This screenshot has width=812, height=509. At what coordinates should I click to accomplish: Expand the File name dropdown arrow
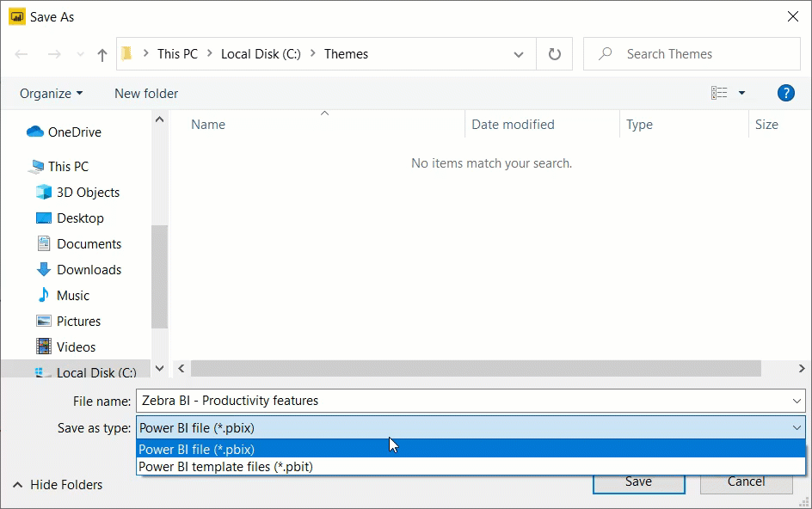(x=797, y=401)
